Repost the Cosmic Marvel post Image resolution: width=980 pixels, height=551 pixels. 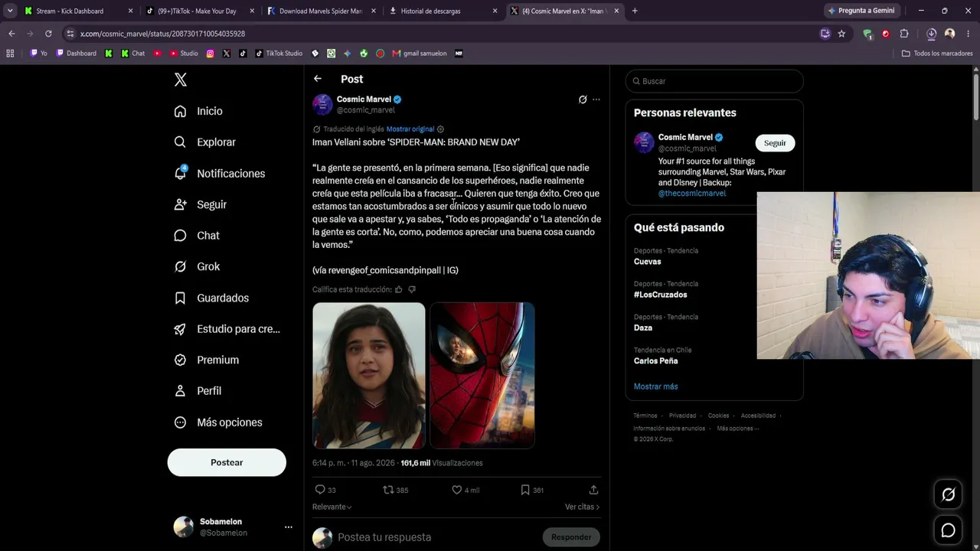(388, 490)
